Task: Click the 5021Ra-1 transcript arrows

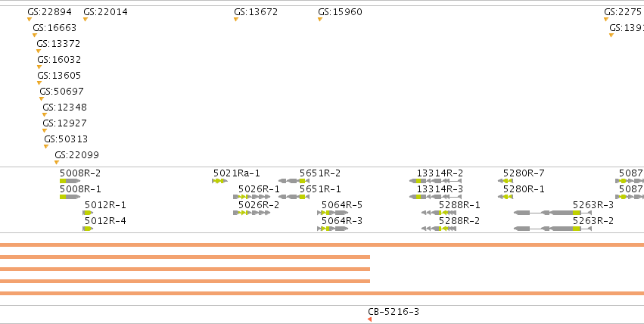Action: coord(219,181)
